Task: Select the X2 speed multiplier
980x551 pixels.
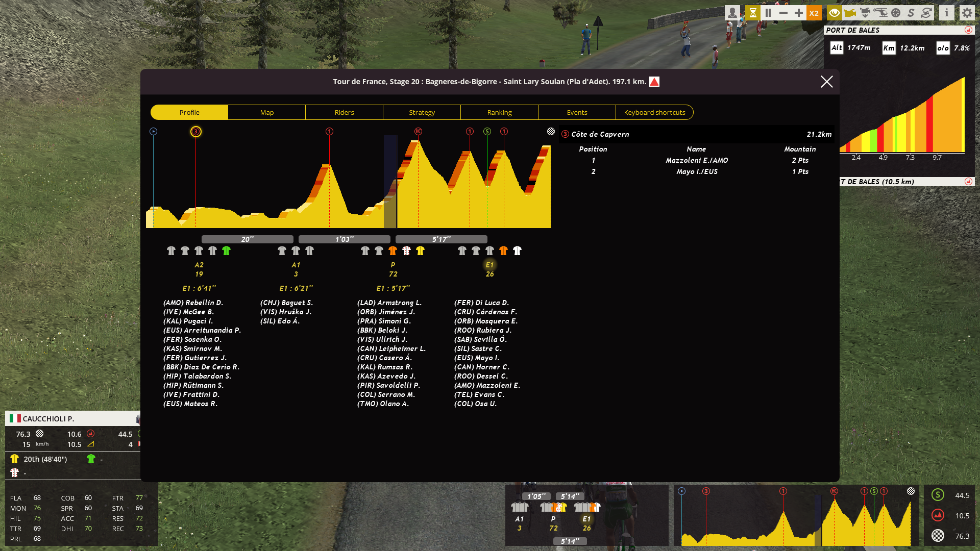Action: (814, 13)
